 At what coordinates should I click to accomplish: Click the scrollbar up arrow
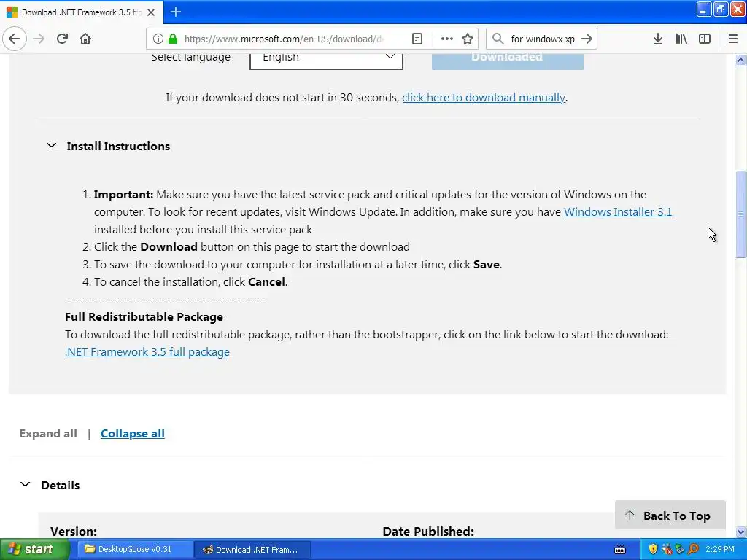[x=740, y=60]
